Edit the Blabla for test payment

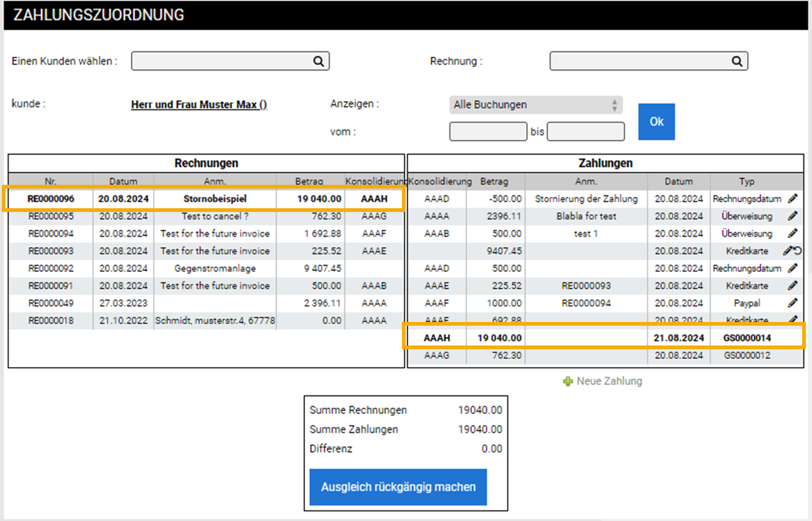click(x=793, y=216)
